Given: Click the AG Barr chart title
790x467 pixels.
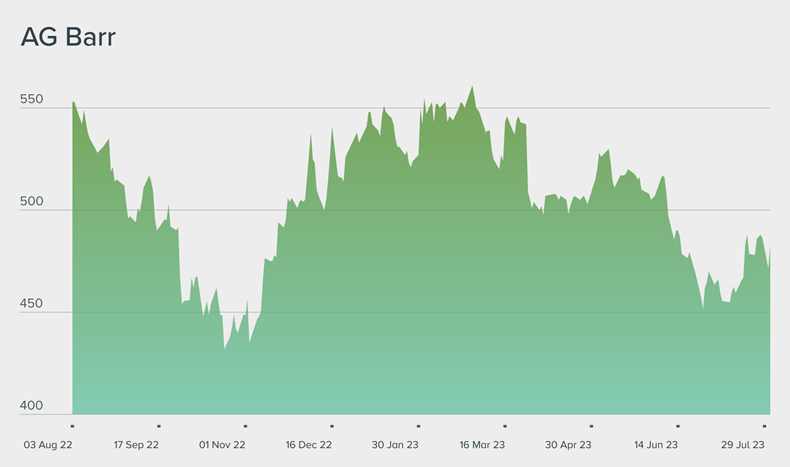Looking at the screenshot, I should (x=68, y=37).
